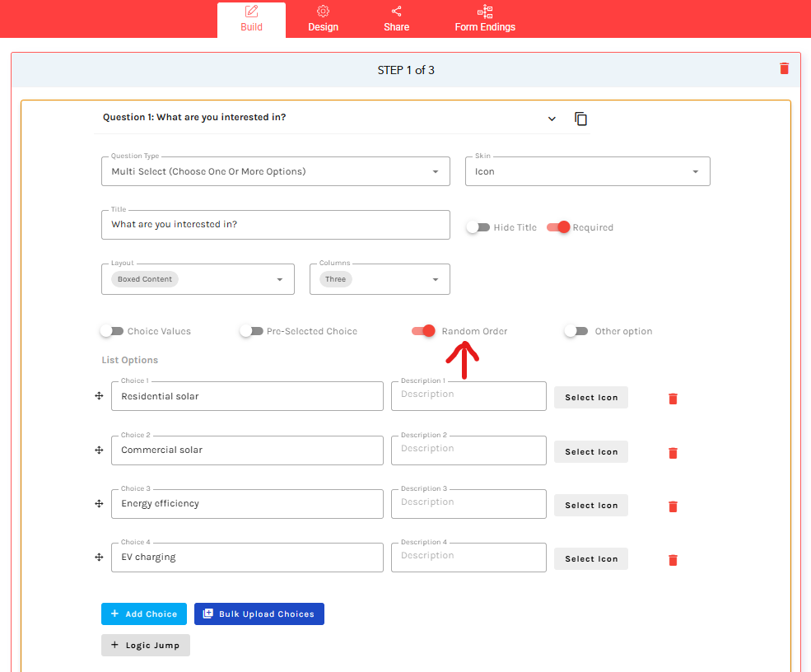This screenshot has width=811, height=672.
Task: Select icon for Residential solar choice
Action: [591, 397]
